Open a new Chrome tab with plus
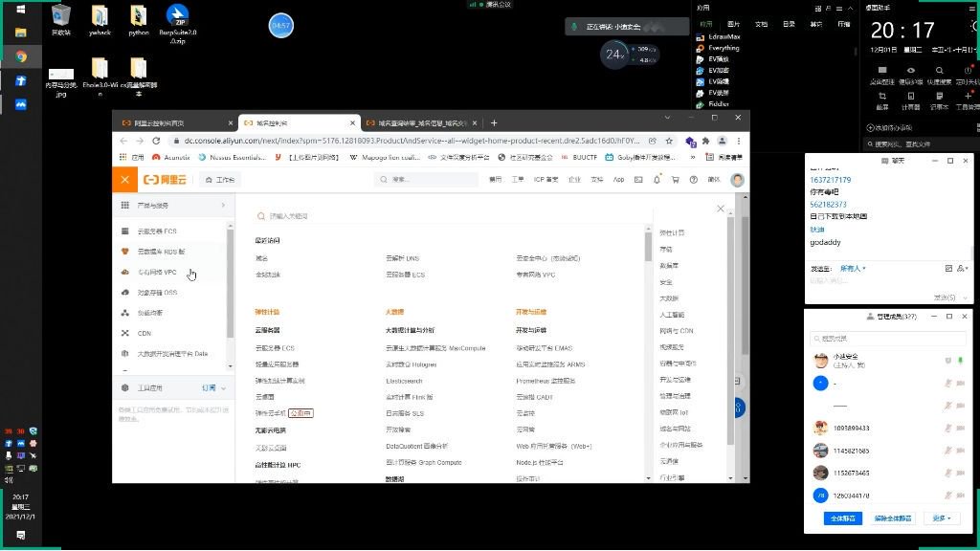Screen dimensions: 980x551 [x=494, y=123]
